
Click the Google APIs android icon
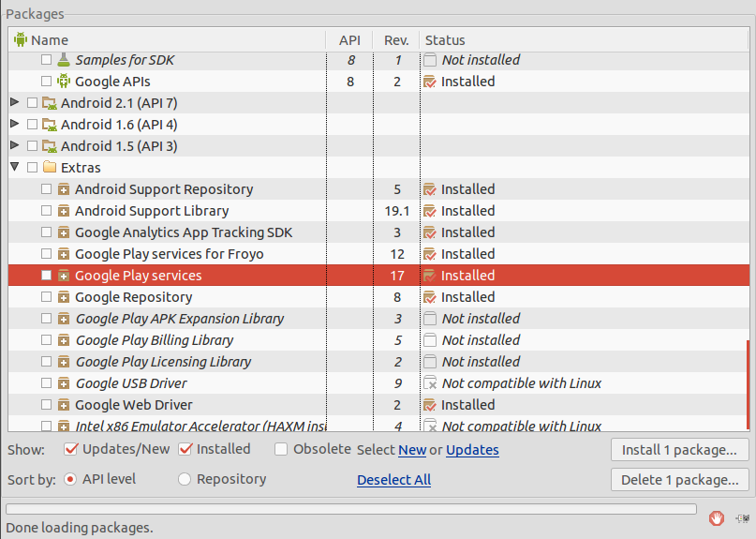click(64, 81)
